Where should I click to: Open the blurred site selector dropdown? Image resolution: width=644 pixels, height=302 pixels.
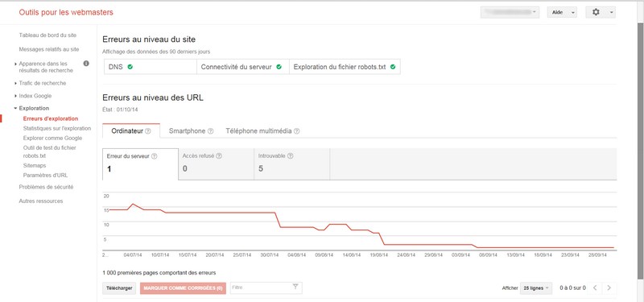click(x=510, y=12)
